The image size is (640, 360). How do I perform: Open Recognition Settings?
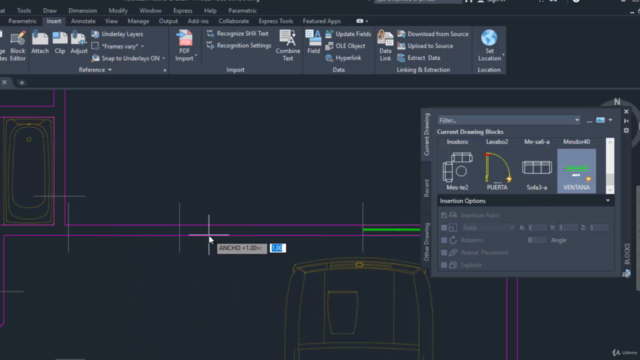pos(239,46)
